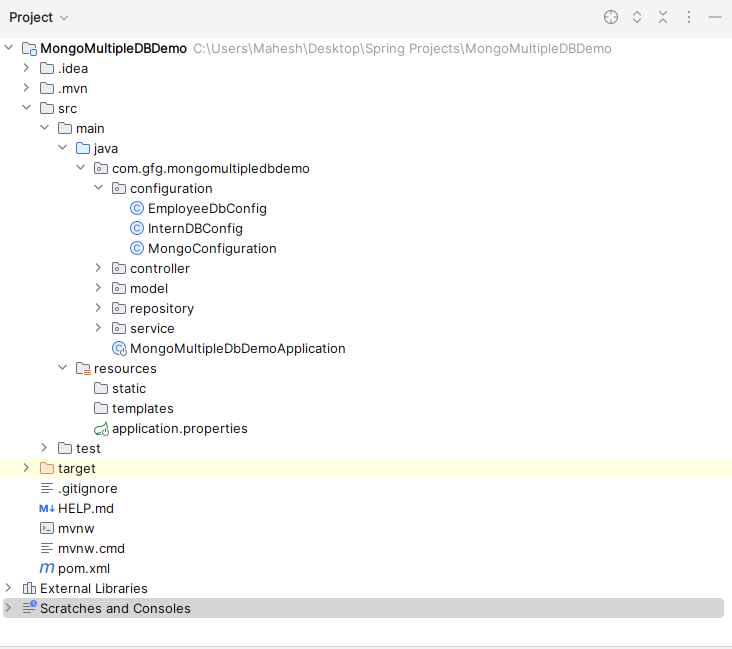Click the mvnw shell script icon
The width and height of the screenshot is (732, 649).
tap(47, 528)
